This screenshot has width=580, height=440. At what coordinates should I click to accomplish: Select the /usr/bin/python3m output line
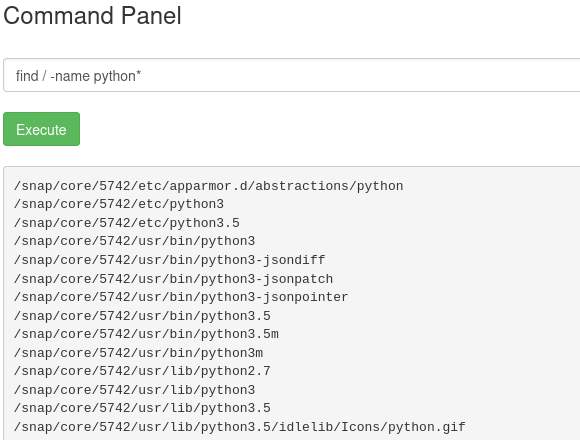coord(138,353)
